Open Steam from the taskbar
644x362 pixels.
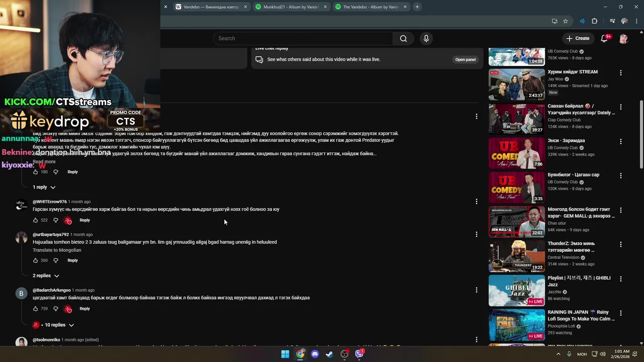point(330,354)
